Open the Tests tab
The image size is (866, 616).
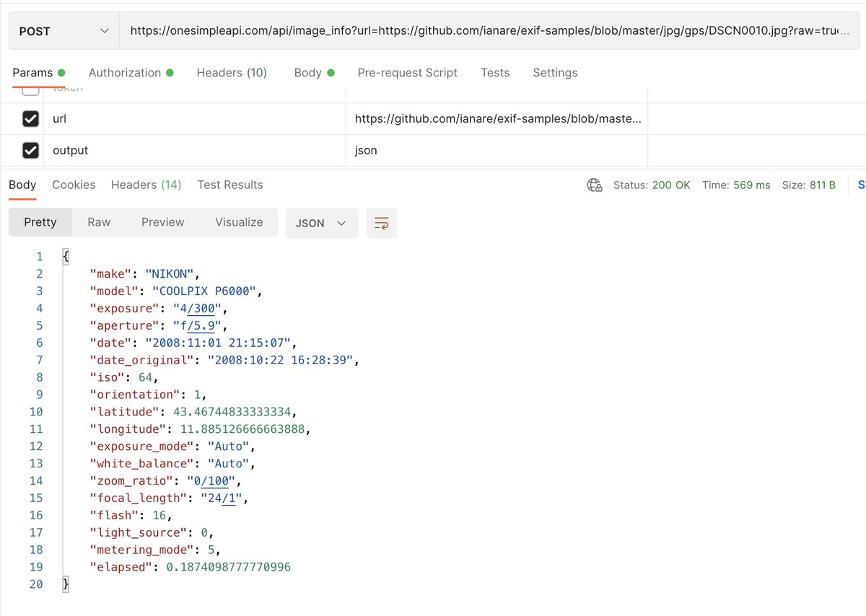[495, 73]
